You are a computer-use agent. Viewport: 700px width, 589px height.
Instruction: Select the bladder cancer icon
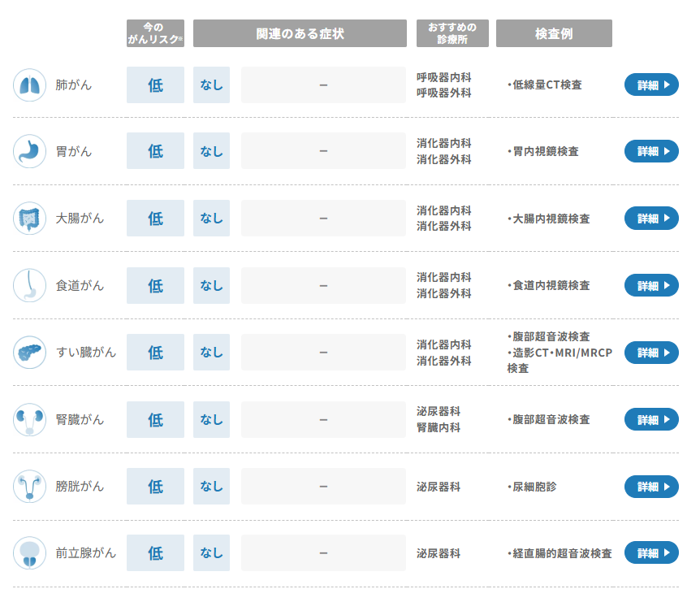[30, 487]
